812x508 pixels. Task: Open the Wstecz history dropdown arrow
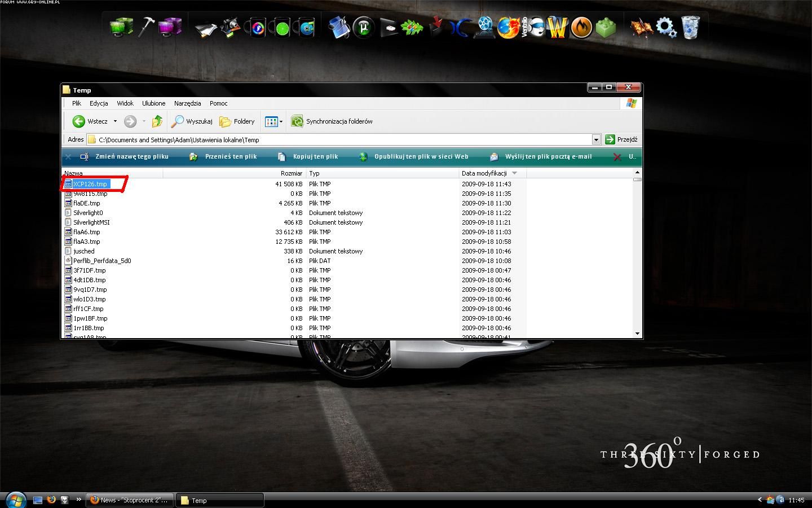115,121
